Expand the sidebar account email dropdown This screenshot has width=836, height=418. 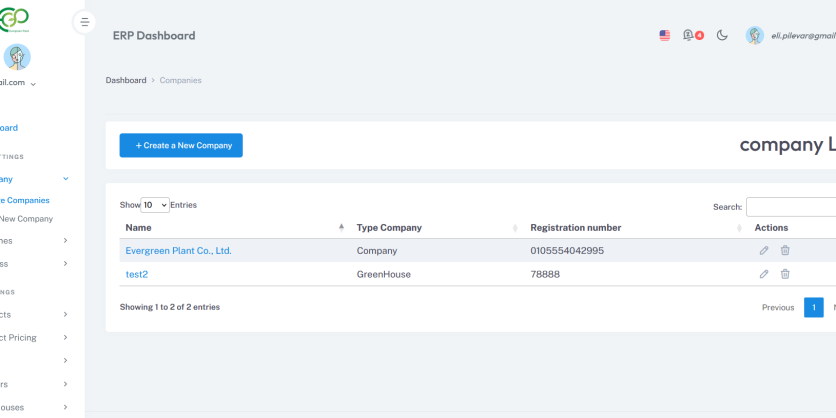pyautogui.click(x=33, y=84)
